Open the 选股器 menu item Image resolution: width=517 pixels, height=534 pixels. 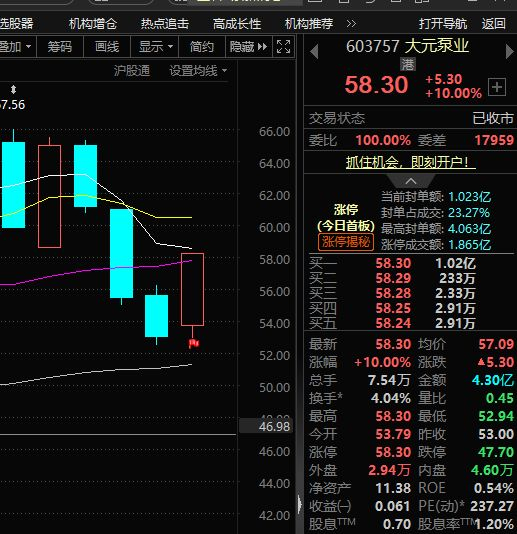coord(16,23)
